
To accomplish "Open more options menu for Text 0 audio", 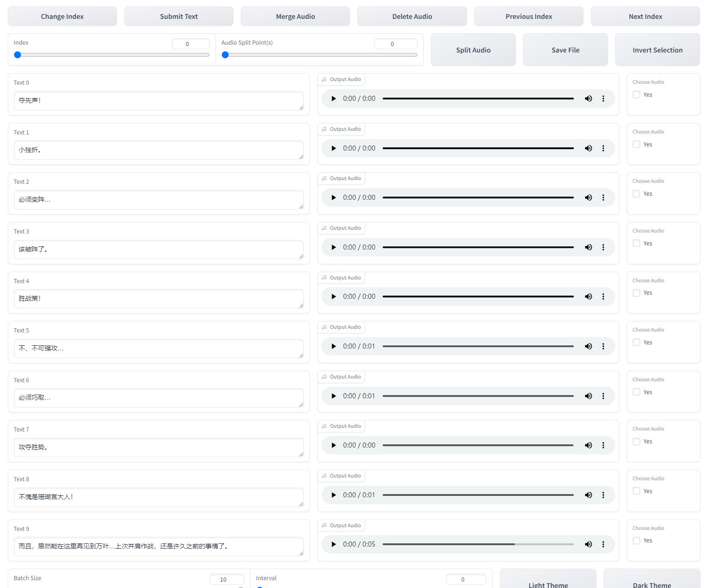I will tap(603, 99).
